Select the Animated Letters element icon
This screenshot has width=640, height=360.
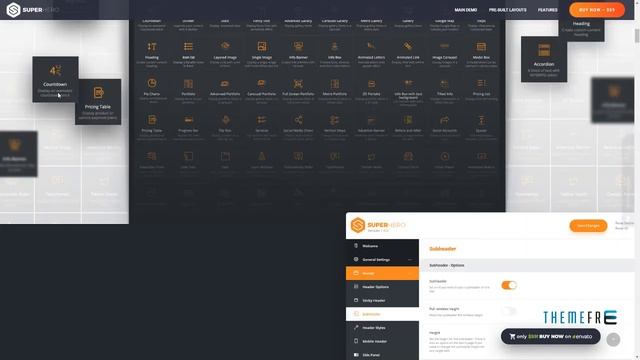pos(371,46)
